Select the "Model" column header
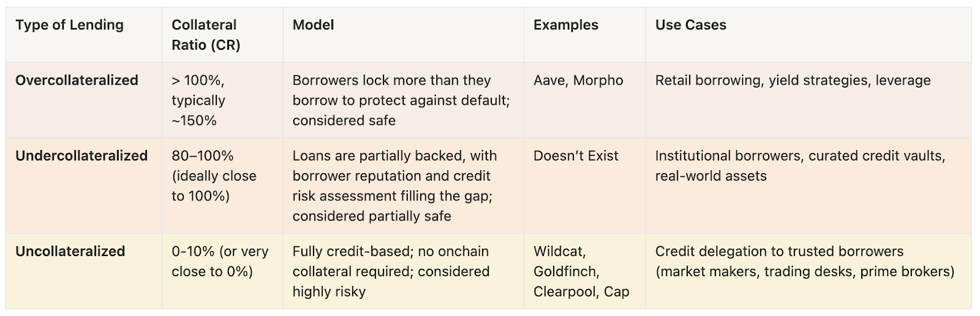 313,25
